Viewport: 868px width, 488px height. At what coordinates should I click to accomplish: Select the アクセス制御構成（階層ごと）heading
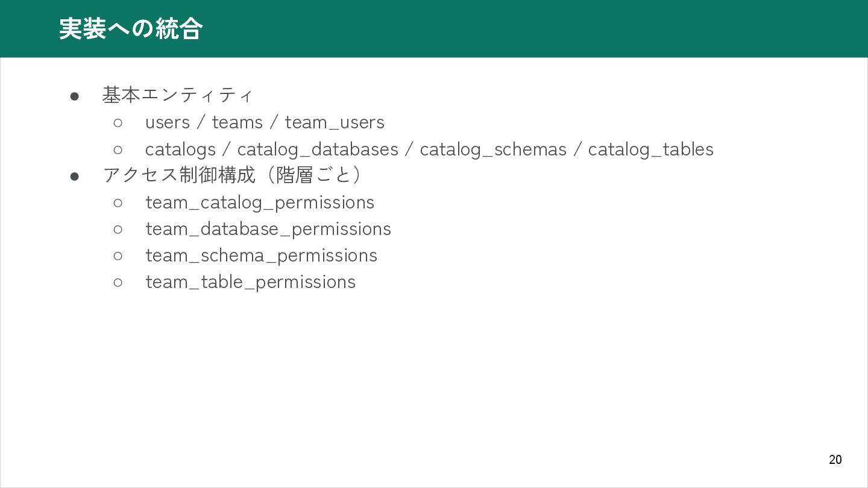pyautogui.click(x=233, y=175)
